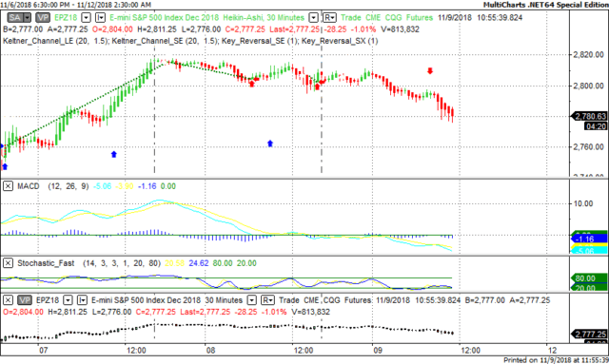Screen dimensions: 609x364
Task: Click the 2,820.00 price scale label
Action: (x=588, y=55)
